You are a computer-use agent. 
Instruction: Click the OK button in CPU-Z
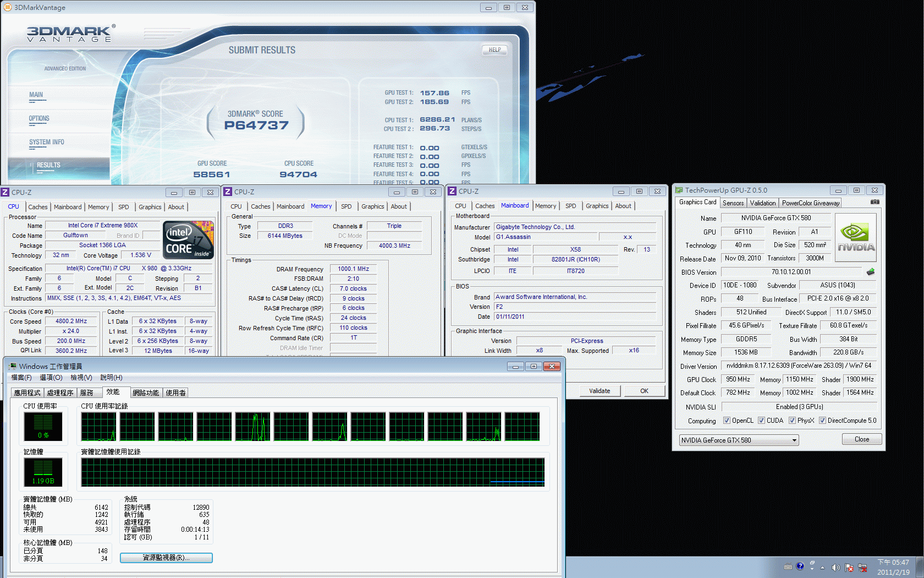point(644,391)
